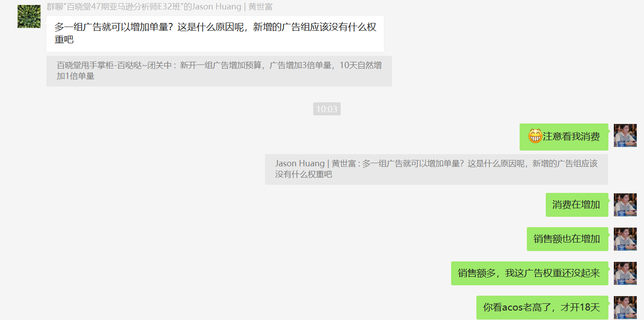
Task: Jump to the quoted Jason Huang reply under '注意看我消费'
Action: tap(436, 169)
